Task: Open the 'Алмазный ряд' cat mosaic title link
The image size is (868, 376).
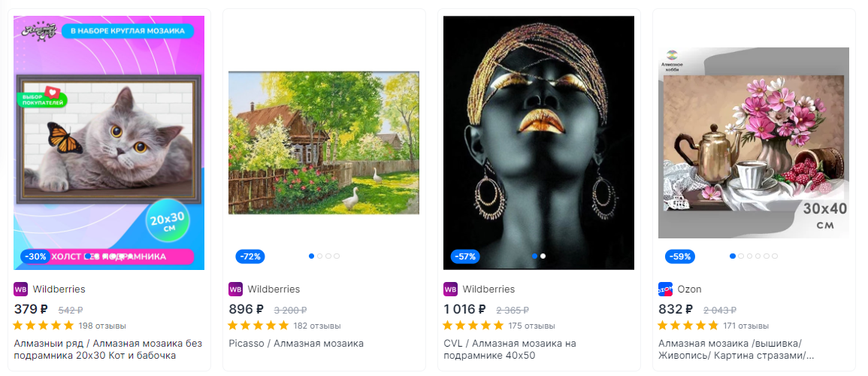Action: coord(95,350)
